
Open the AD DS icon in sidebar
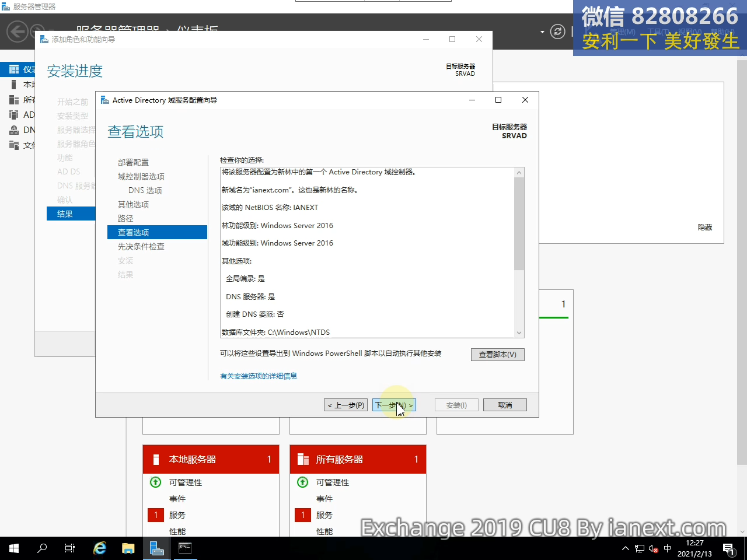click(14, 115)
